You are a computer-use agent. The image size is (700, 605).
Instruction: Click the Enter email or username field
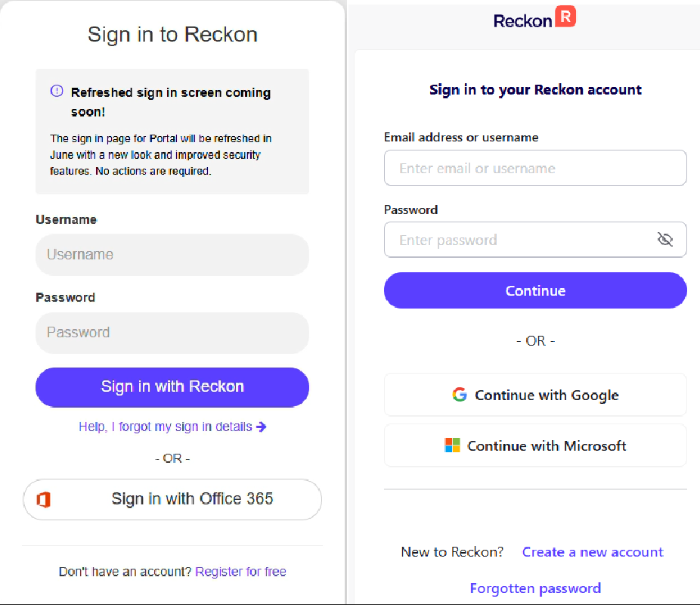click(535, 168)
